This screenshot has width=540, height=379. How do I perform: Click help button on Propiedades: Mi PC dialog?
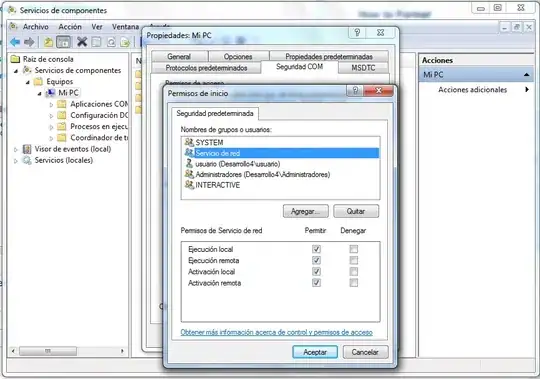(357, 33)
